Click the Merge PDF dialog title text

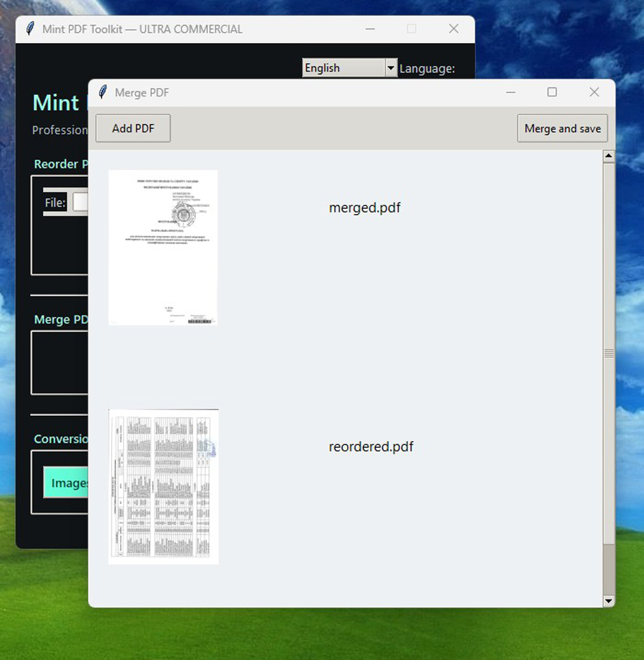click(147, 93)
